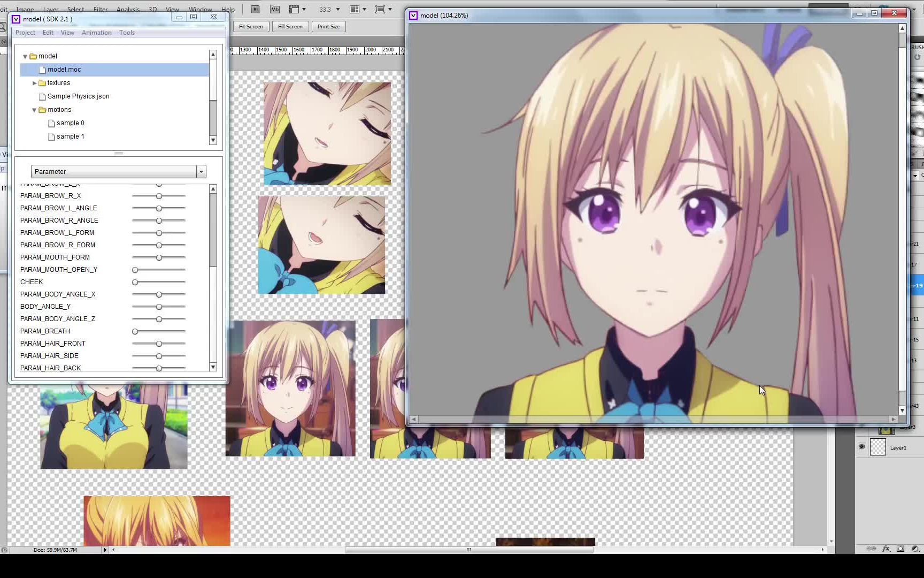Launch Adobe Bridge from the application bar
Screen dimensions: 924x578
pos(256,9)
